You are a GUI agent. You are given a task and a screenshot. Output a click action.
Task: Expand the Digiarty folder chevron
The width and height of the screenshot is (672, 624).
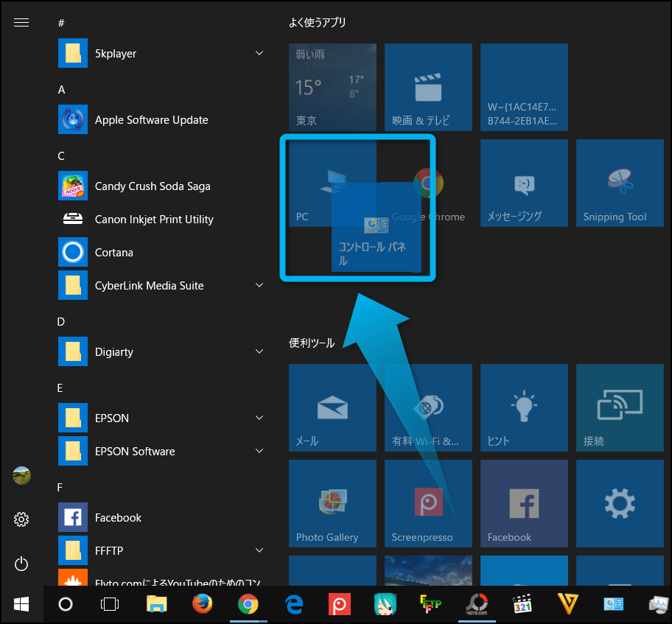259,352
